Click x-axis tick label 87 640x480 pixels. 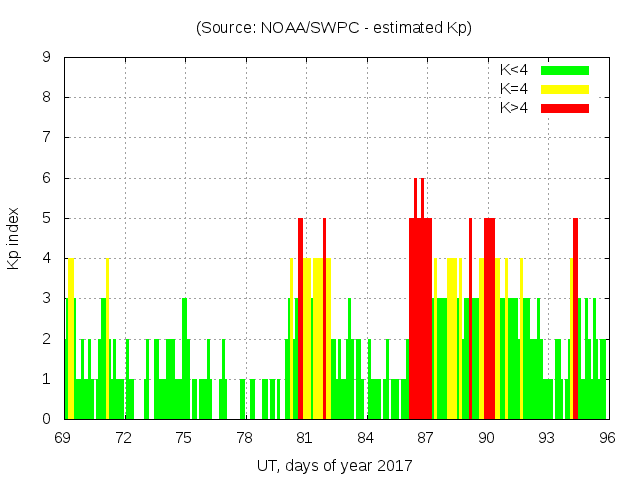tap(426, 438)
